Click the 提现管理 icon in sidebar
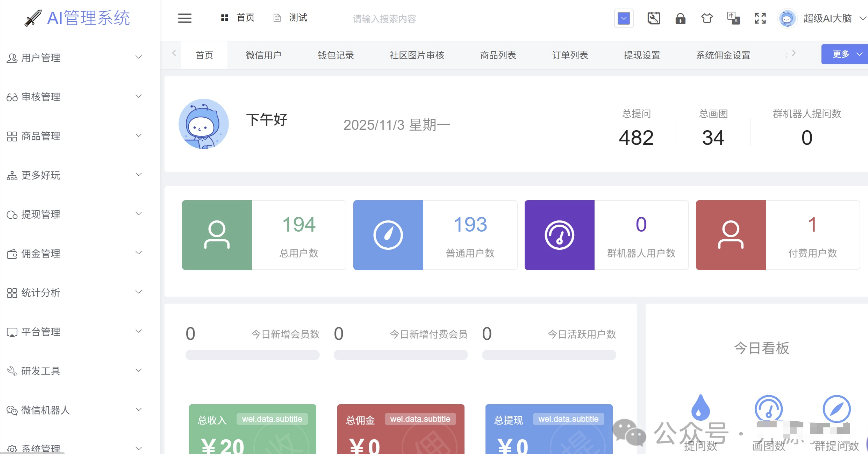The height and width of the screenshot is (454, 868). pos(12,215)
